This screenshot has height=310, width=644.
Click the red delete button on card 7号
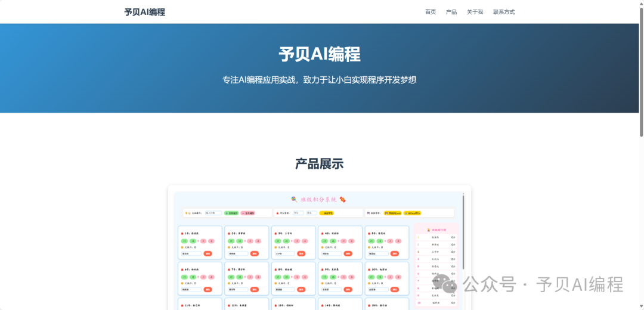(x=255, y=290)
